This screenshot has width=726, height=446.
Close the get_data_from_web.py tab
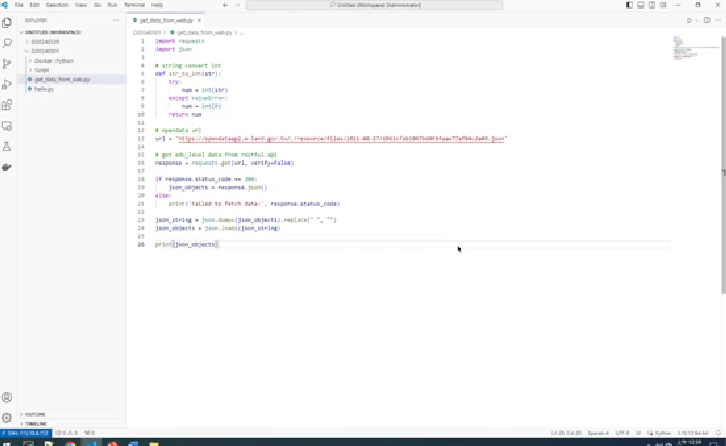(199, 20)
